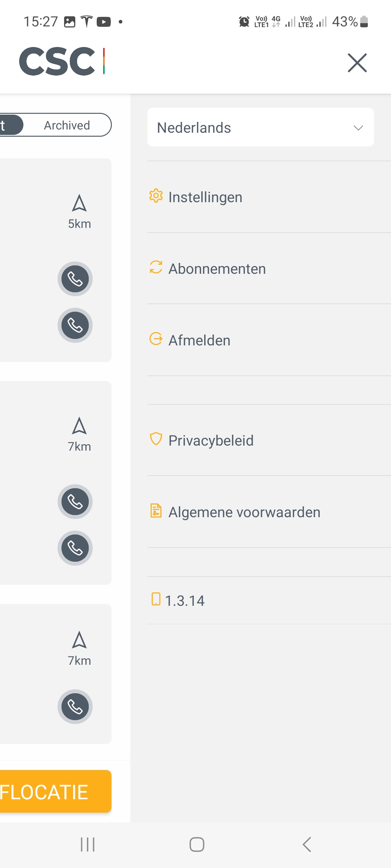Open the Nederlands language dropdown
Viewport: 391px width, 868px height.
(x=261, y=127)
